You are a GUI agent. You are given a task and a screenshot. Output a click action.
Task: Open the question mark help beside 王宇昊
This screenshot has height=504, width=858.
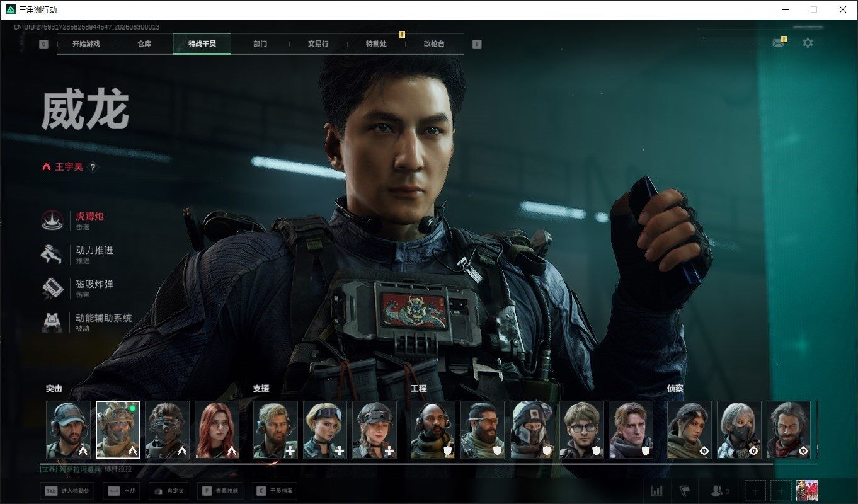[93, 168]
